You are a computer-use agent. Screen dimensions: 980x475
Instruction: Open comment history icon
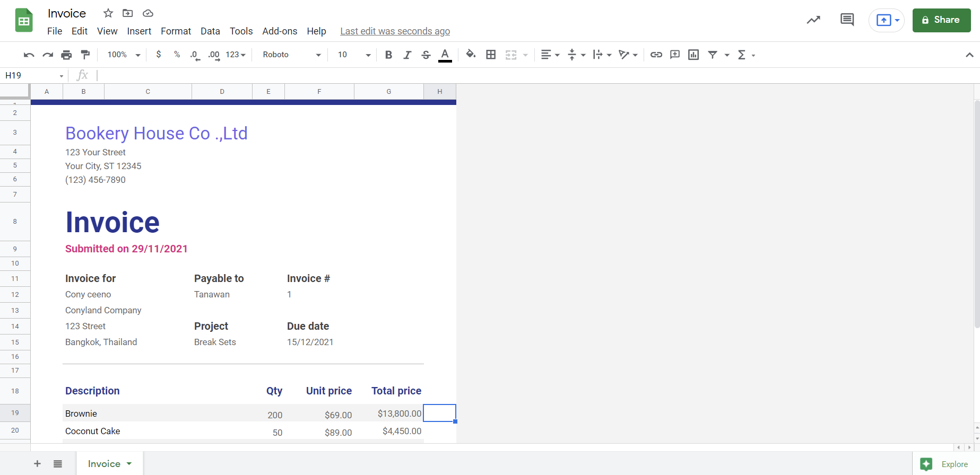[847, 20]
